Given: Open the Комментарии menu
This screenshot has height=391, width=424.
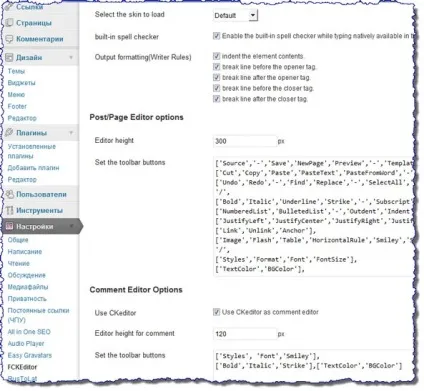Looking at the screenshot, I should (40, 39).
